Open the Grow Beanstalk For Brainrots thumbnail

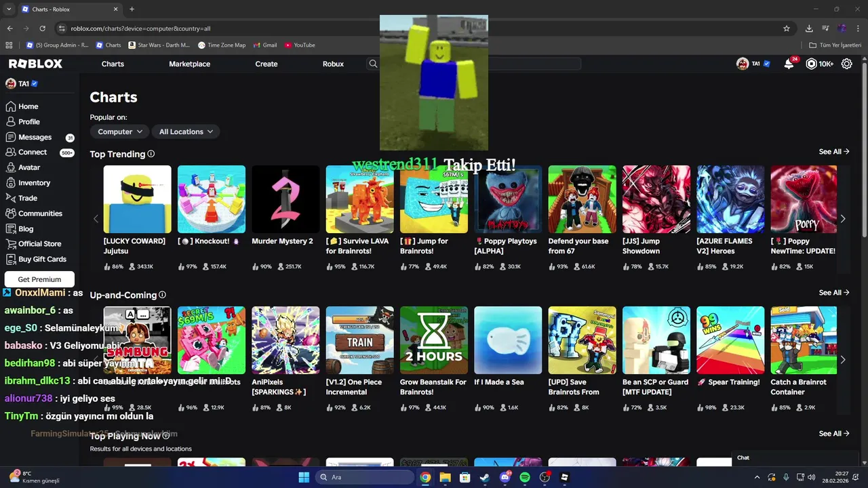coord(434,340)
